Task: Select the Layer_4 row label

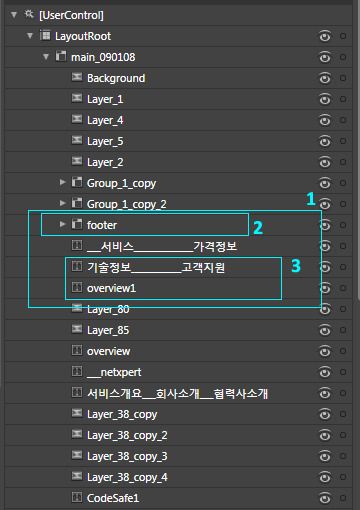Action: pos(105,120)
